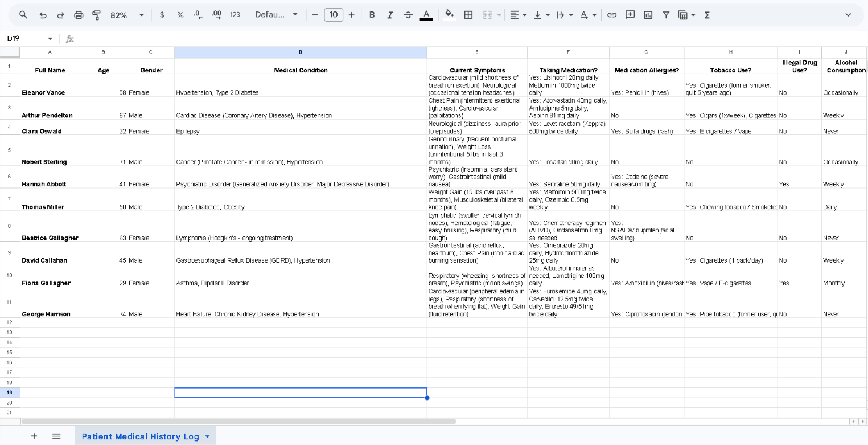Open the fill color picker

coord(450,15)
